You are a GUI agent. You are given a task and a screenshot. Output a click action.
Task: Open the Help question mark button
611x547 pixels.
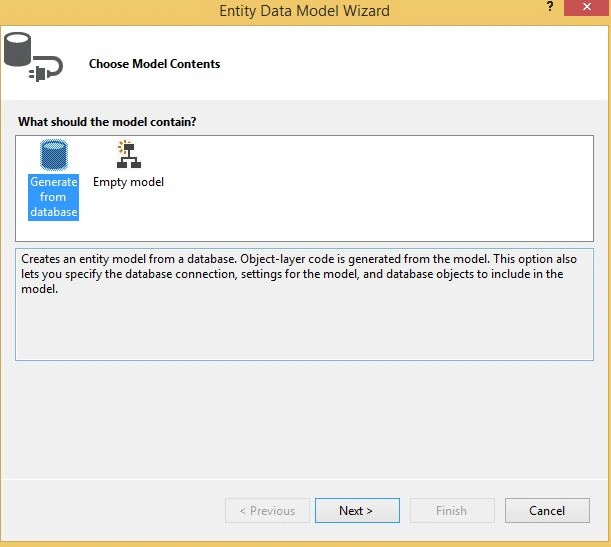click(549, 7)
